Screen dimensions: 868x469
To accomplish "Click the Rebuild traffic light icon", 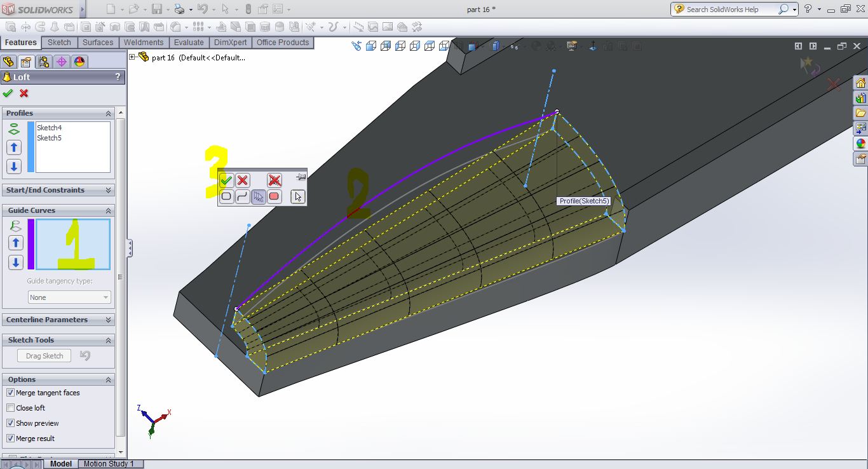I will pos(248,9).
